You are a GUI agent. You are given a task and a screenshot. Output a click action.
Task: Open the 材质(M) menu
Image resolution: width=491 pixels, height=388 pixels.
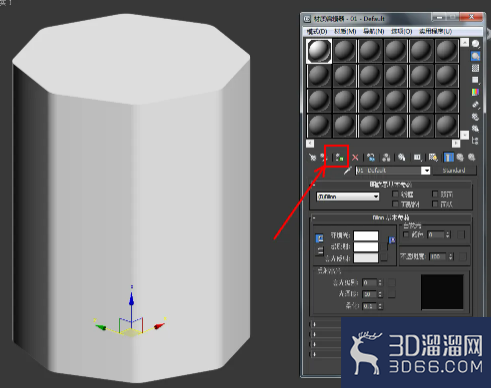(345, 31)
